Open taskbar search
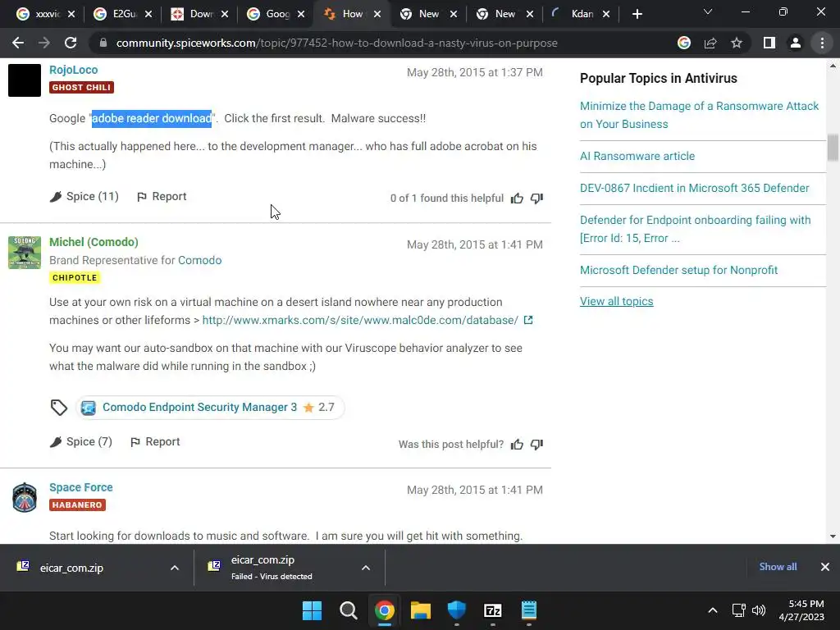The width and height of the screenshot is (840, 630). coord(348,610)
